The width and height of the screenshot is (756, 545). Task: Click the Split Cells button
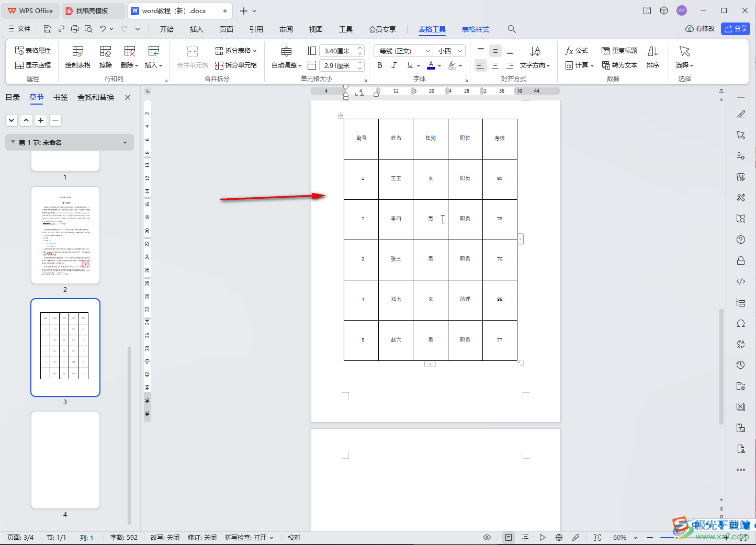point(236,65)
